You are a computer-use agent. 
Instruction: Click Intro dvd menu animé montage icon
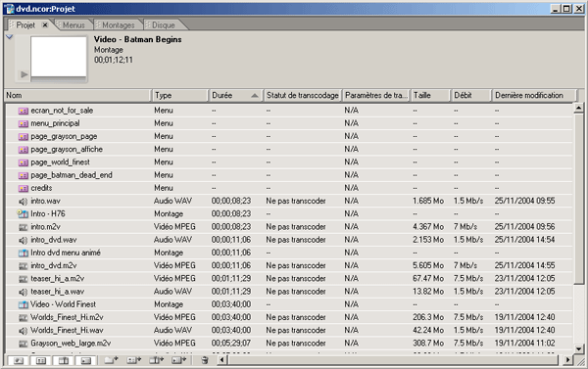click(x=24, y=253)
